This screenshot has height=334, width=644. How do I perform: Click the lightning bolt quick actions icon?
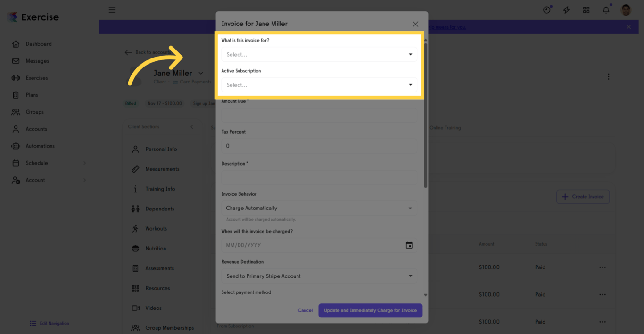567,10
